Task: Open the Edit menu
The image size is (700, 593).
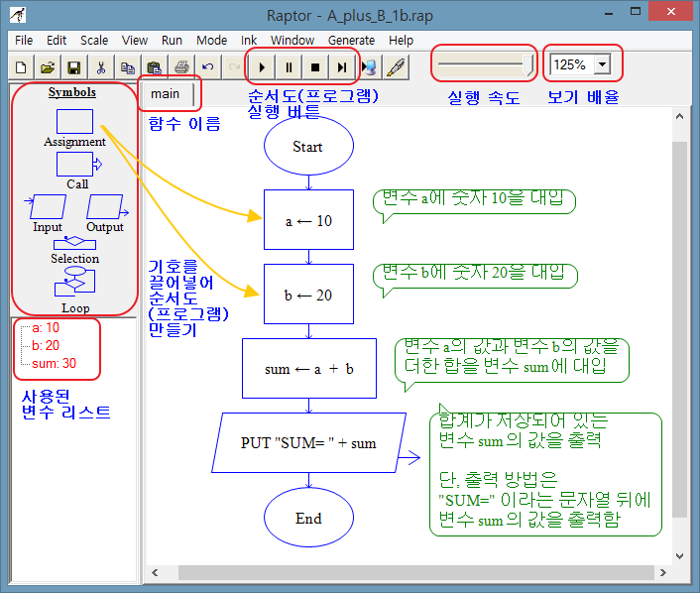Action: click(x=57, y=41)
